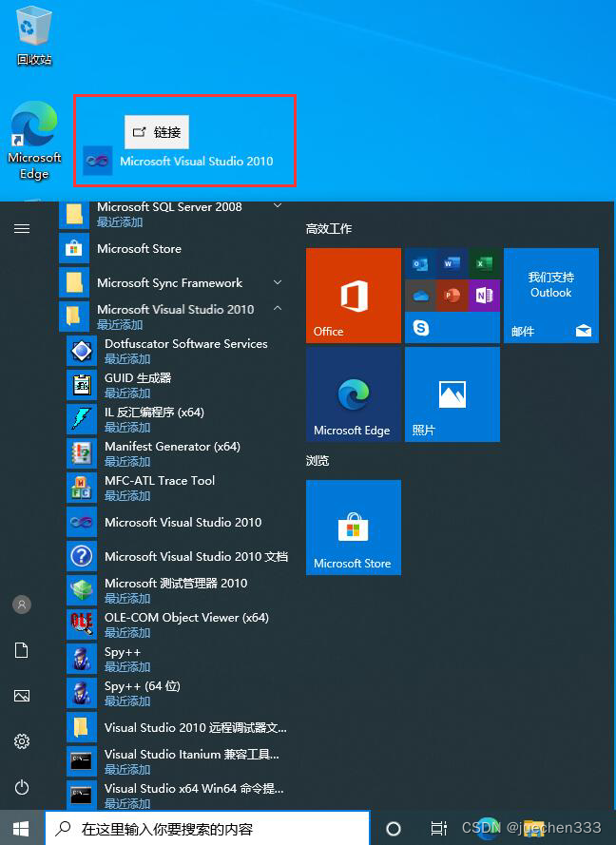
Task: Click the Skype icon in the Office tile group
Action: point(421,327)
